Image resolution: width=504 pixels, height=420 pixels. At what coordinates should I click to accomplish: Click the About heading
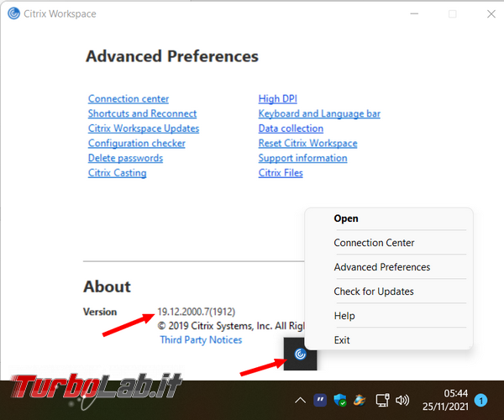tap(107, 286)
